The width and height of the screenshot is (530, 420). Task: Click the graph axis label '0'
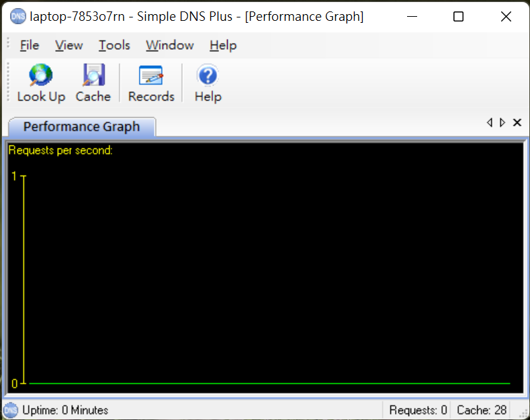pos(14,384)
